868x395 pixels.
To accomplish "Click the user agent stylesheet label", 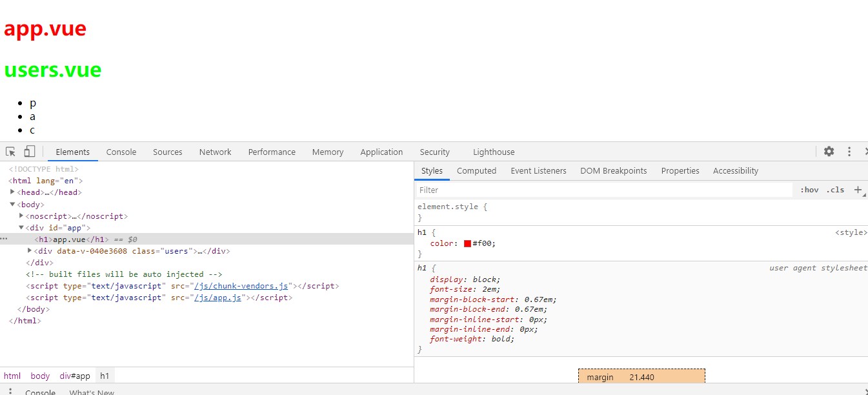I will (x=818, y=268).
